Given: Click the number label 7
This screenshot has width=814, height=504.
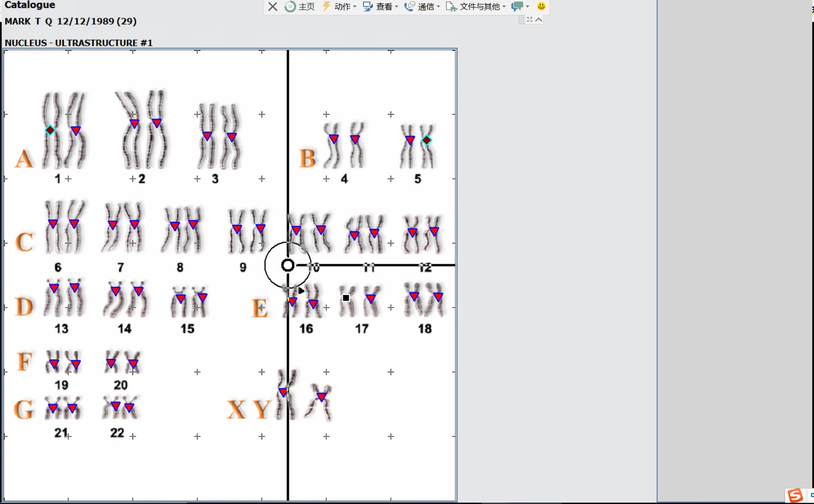Looking at the screenshot, I should coord(120,268).
